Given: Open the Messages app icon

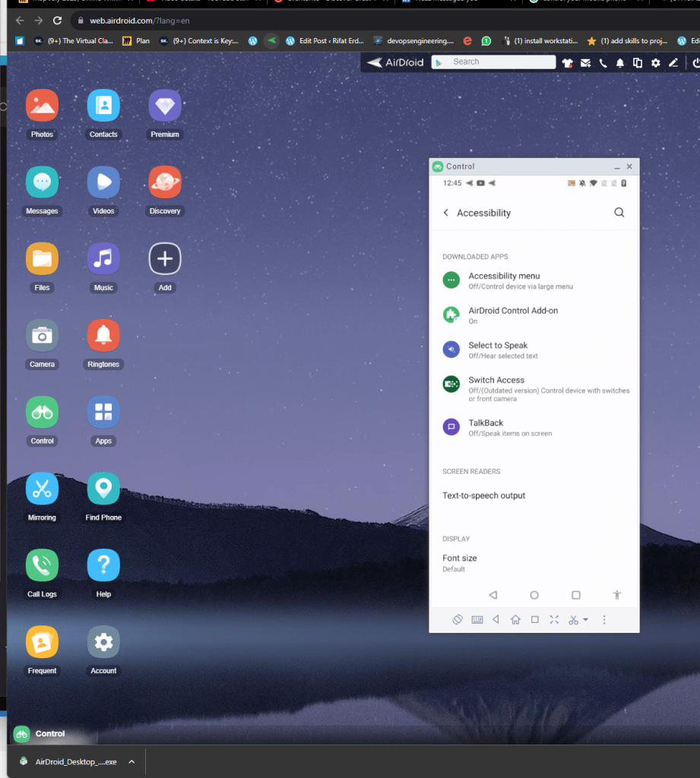Looking at the screenshot, I should 43,182.
